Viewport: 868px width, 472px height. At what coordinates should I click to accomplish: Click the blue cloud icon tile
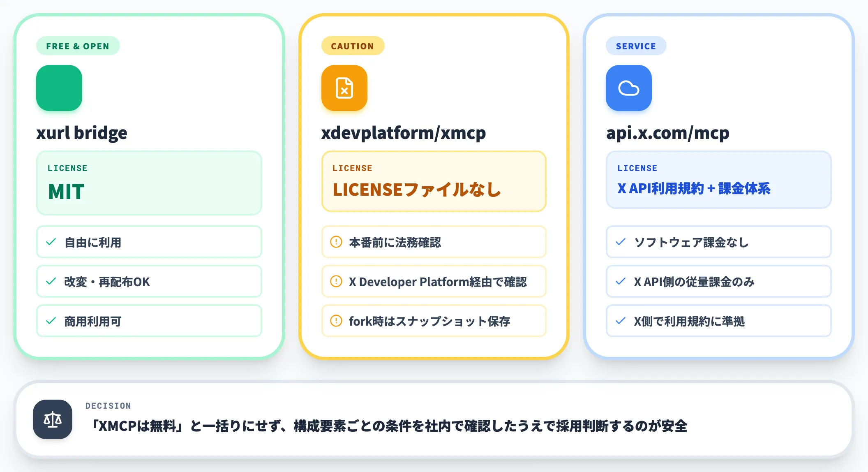coord(629,88)
